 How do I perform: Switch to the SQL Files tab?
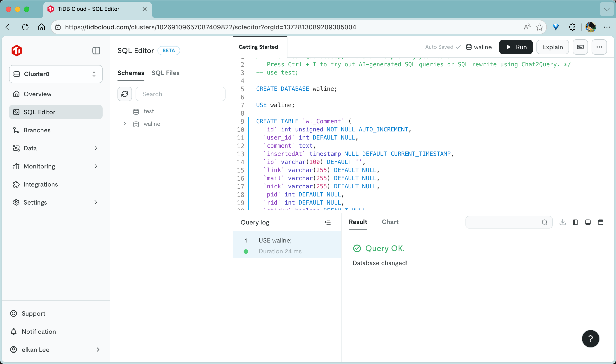pos(165,73)
